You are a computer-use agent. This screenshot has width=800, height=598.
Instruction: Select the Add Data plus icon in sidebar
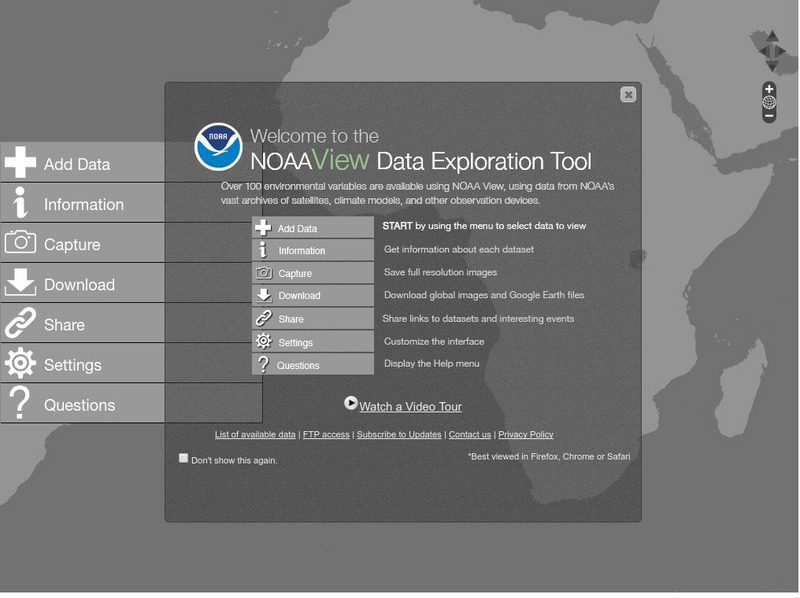coord(20,161)
